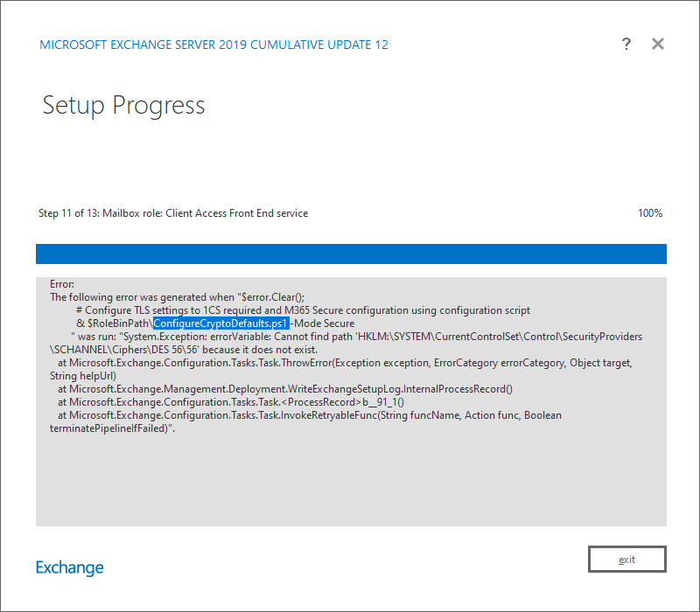Image resolution: width=700 pixels, height=612 pixels.
Task: Click the Error: label in the log
Action: (x=60, y=283)
